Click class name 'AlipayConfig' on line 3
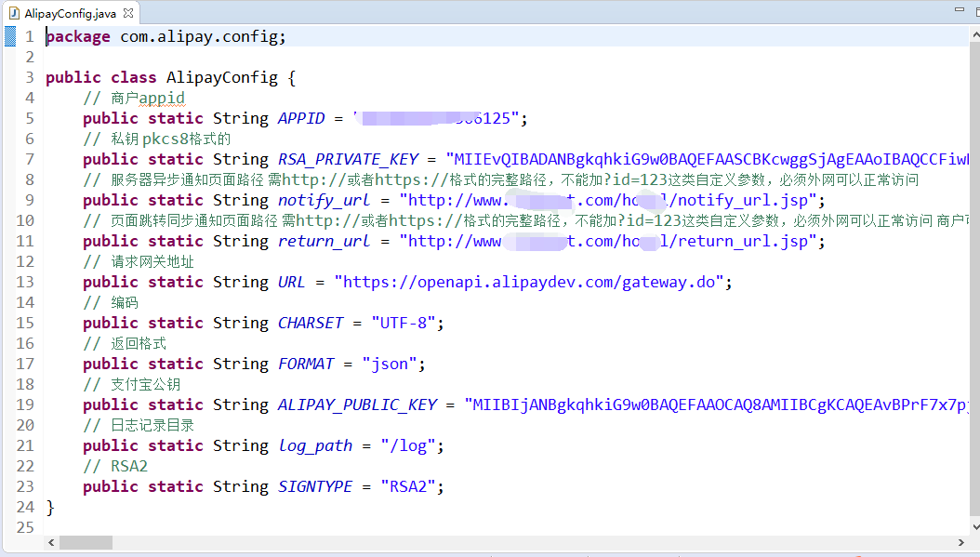The image size is (980, 557). [x=222, y=77]
